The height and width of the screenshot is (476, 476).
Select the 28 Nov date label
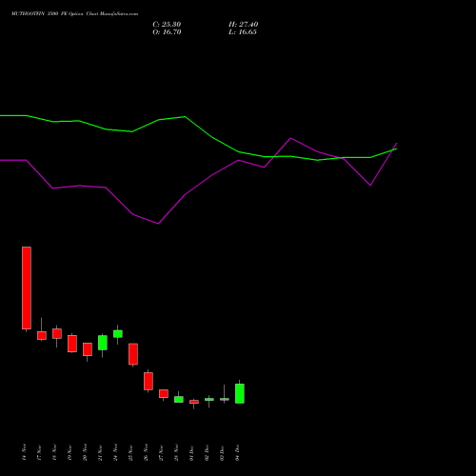click(176, 452)
